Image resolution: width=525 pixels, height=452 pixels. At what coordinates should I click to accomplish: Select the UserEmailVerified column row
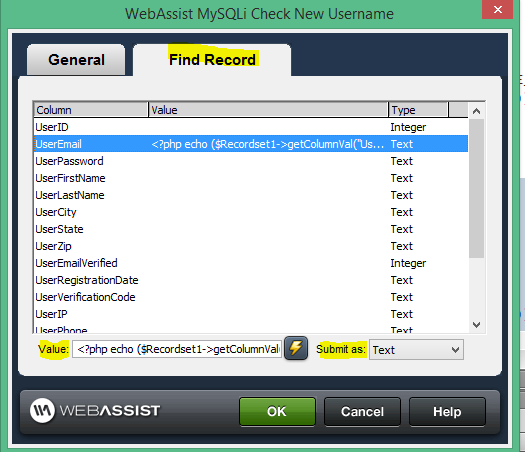point(251,263)
